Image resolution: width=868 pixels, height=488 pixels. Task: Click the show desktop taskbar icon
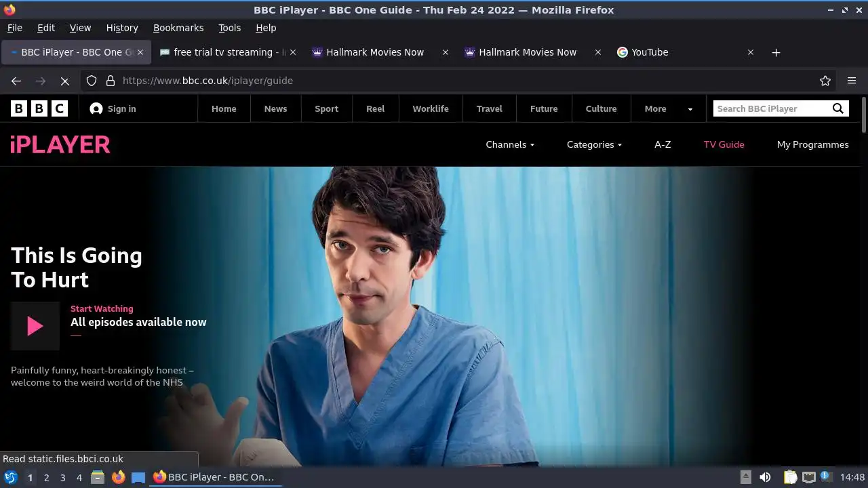(138, 477)
